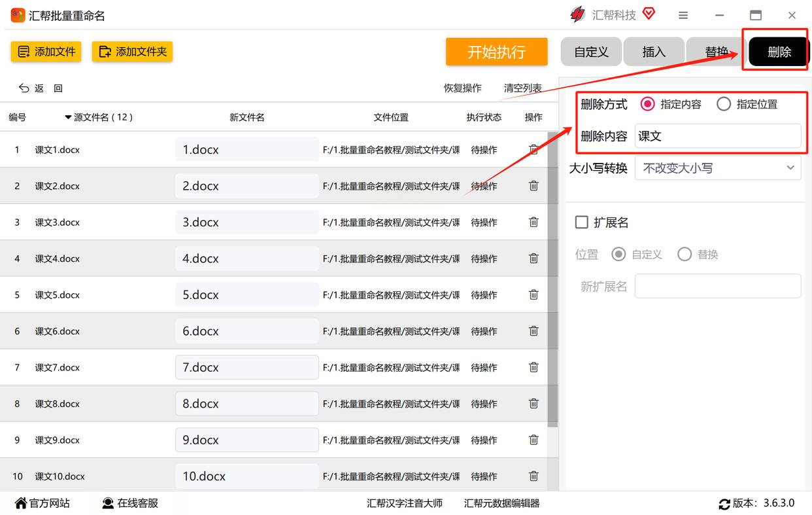Delete row 1 using its trash icon
This screenshot has width=812, height=515.
pos(533,150)
